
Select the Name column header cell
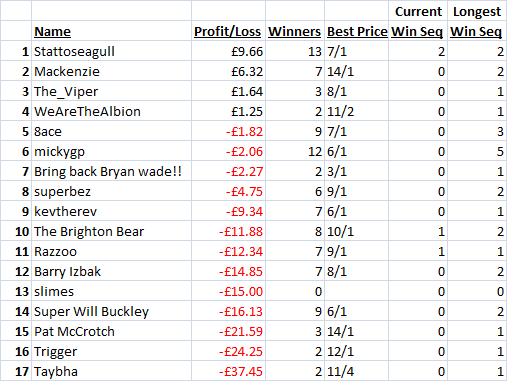tap(111, 31)
